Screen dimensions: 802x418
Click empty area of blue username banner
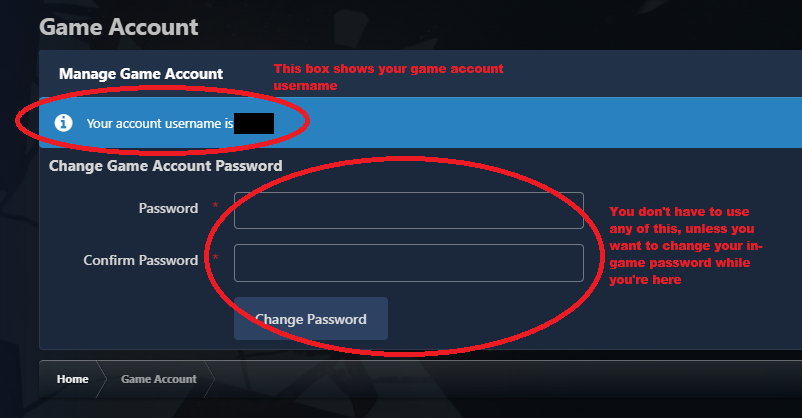537,123
